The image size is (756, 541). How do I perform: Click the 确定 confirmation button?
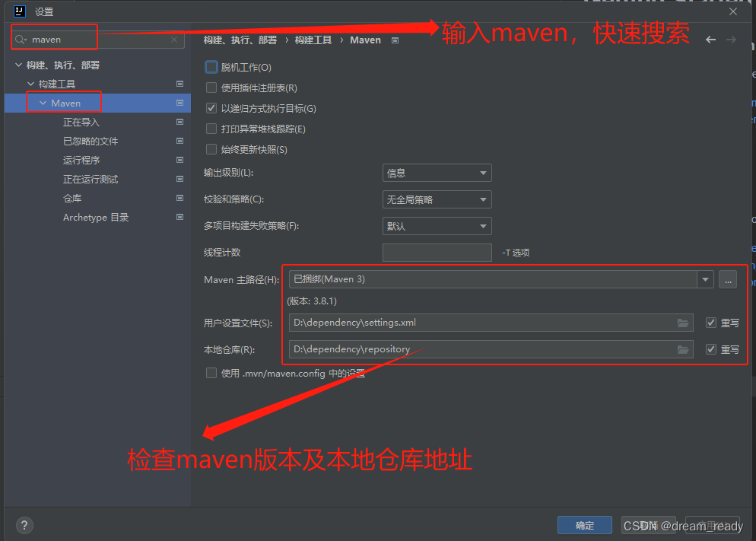click(584, 525)
